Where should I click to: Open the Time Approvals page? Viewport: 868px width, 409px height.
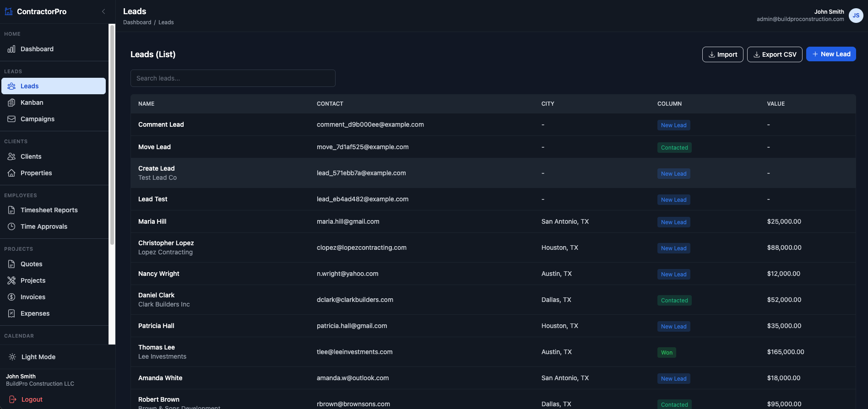point(54,226)
